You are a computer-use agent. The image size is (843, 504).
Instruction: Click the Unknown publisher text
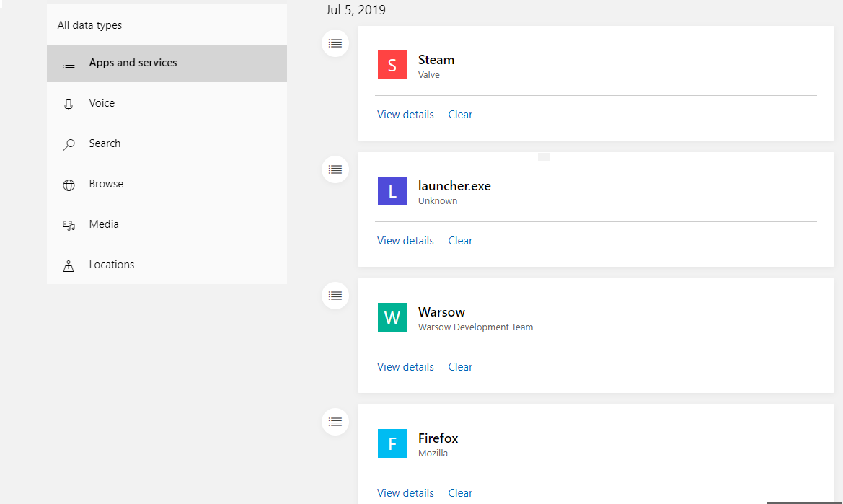click(x=438, y=201)
